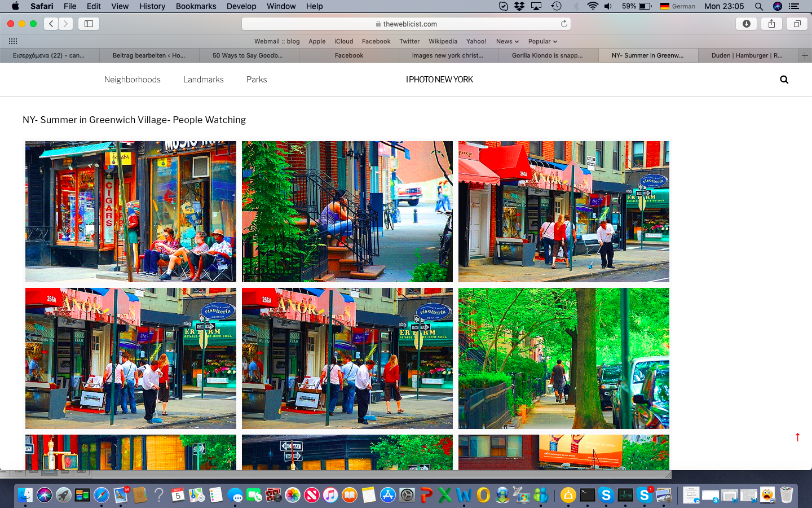812x508 pixels.
Task: Switch to the 'images new york christ...' tab
Action: click(x=449, y=55)
